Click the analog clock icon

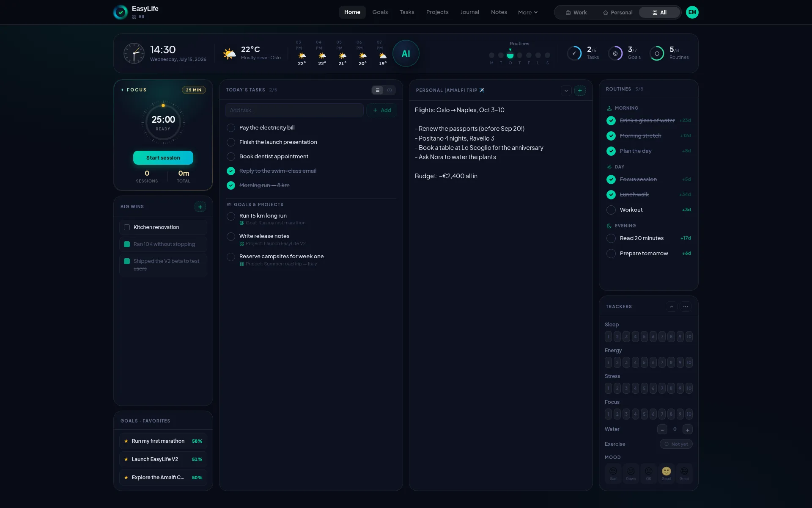click(x=134, y=54)
